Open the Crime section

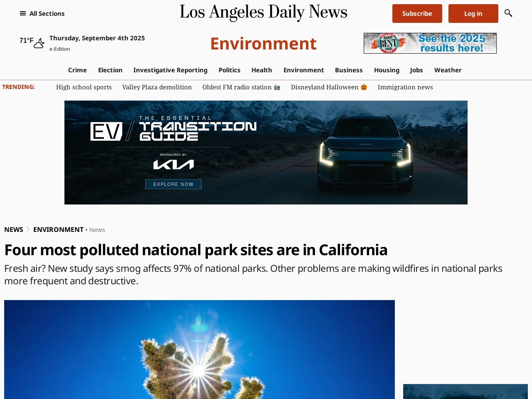77,70
